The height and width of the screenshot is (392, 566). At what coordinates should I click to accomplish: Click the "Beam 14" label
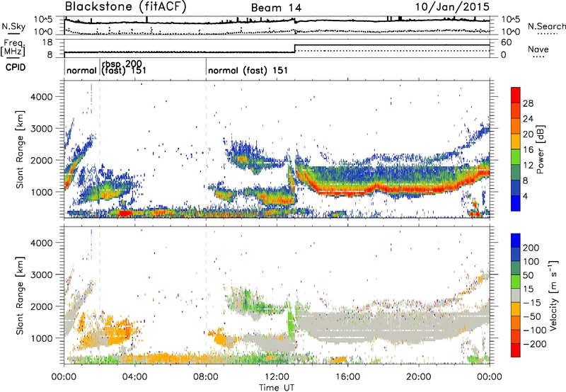point(276,8)
